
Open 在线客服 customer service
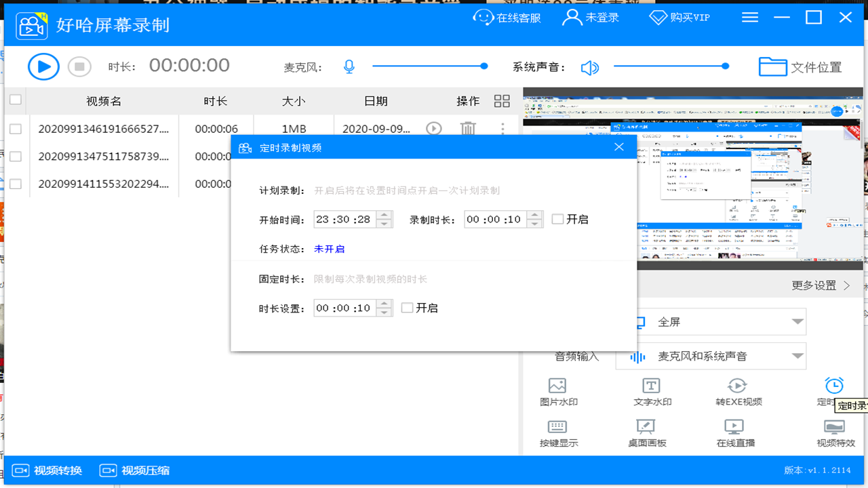507,17
